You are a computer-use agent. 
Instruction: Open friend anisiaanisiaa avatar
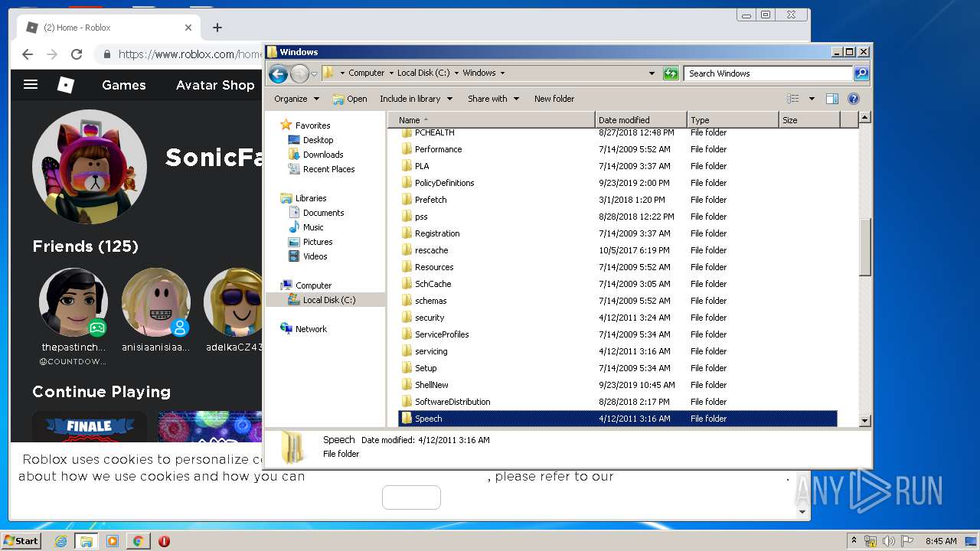tap(155, 302)
